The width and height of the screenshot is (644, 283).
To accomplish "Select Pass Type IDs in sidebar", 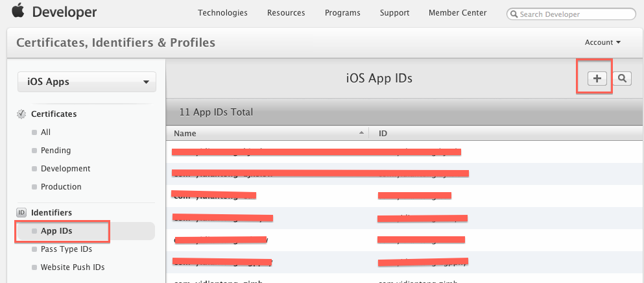I will click(66, 249).
